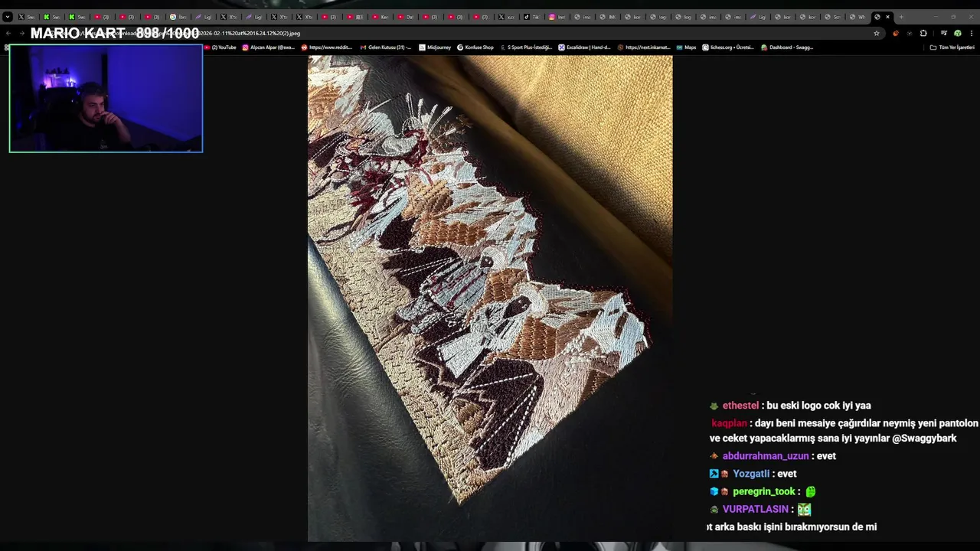Switch to the Instagram tab

557,17
